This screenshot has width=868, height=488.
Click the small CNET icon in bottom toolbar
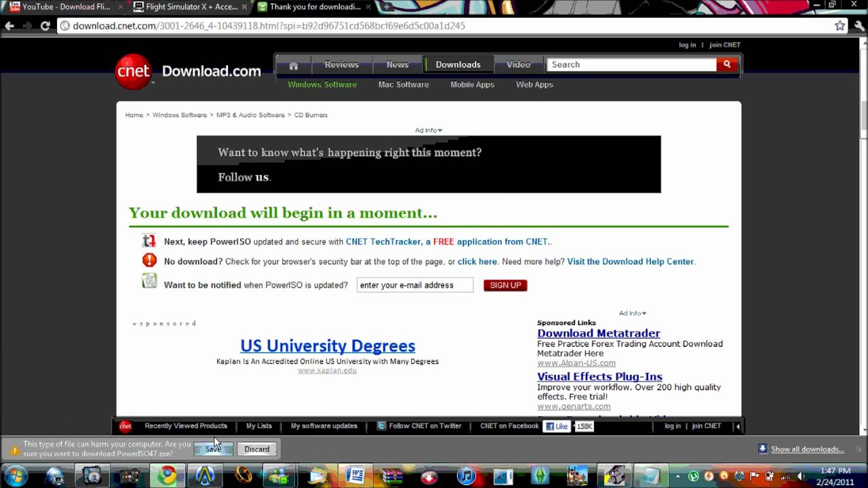coord(125,426)
